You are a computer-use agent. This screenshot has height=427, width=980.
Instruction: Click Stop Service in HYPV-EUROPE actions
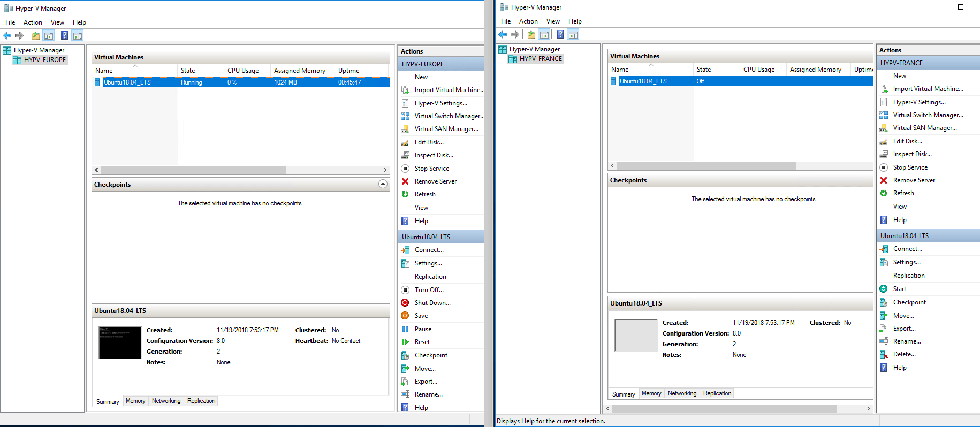pyautogui.click(x=431, y=169)
